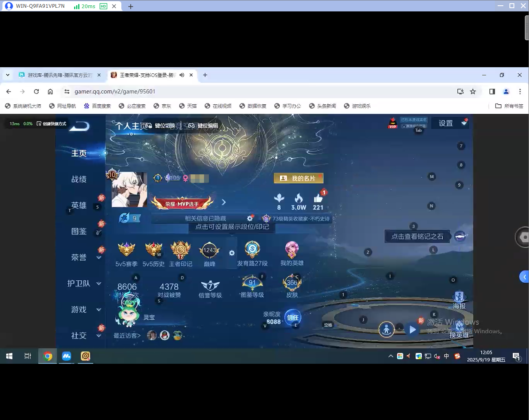Select 英雄 in game sidebar
This screenshot has width=529, height=420.
click(79, 205)
